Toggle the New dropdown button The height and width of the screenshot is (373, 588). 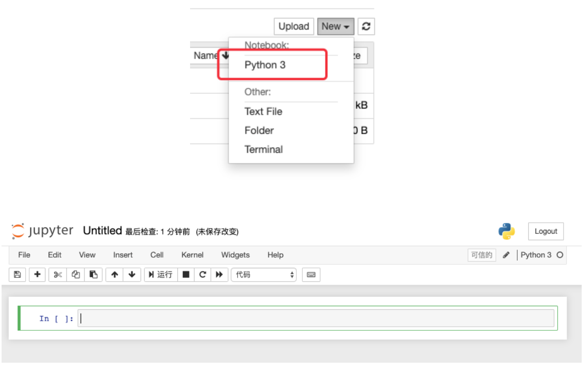(x=335, y=26)
